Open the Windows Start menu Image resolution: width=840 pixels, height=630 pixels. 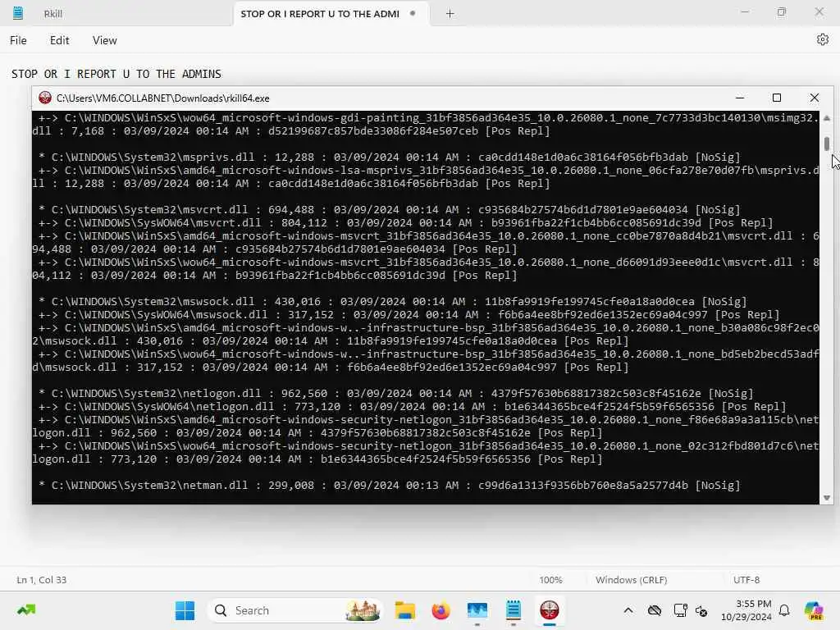[x=185, y=610]
